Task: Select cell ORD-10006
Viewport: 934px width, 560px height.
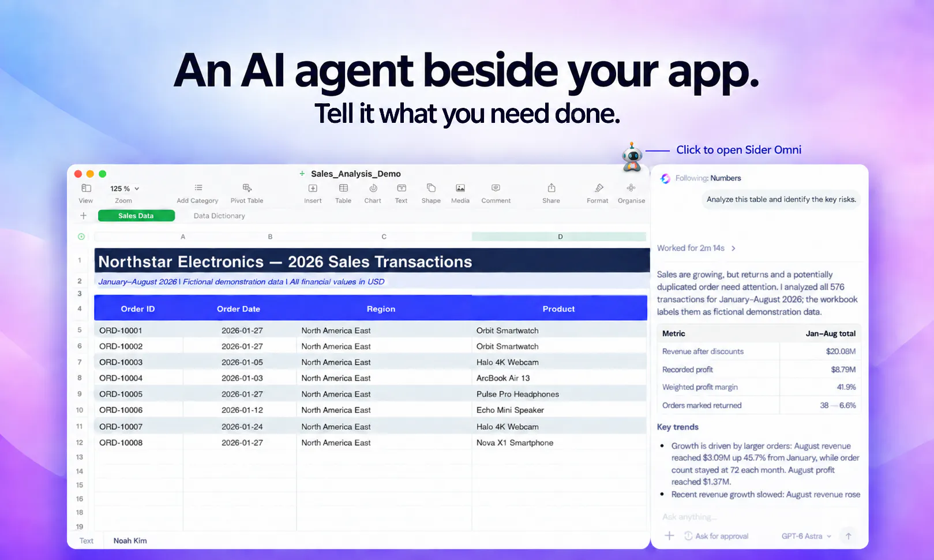Action: coord(138,409)
